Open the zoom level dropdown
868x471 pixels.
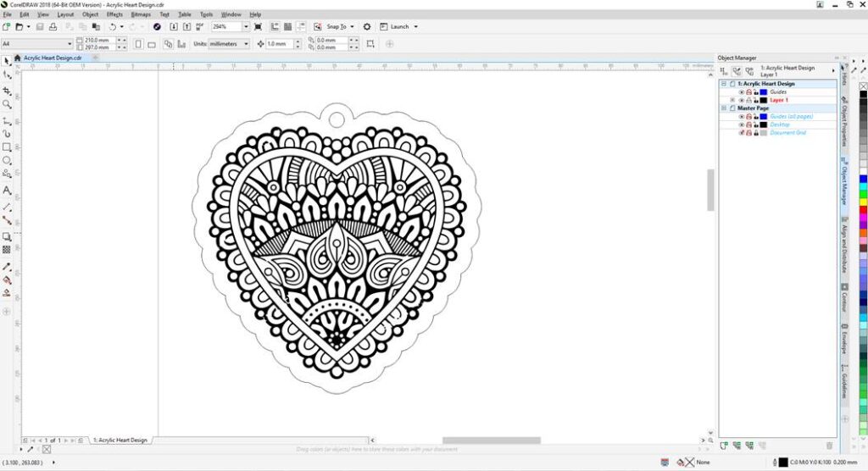click(246, 27)
